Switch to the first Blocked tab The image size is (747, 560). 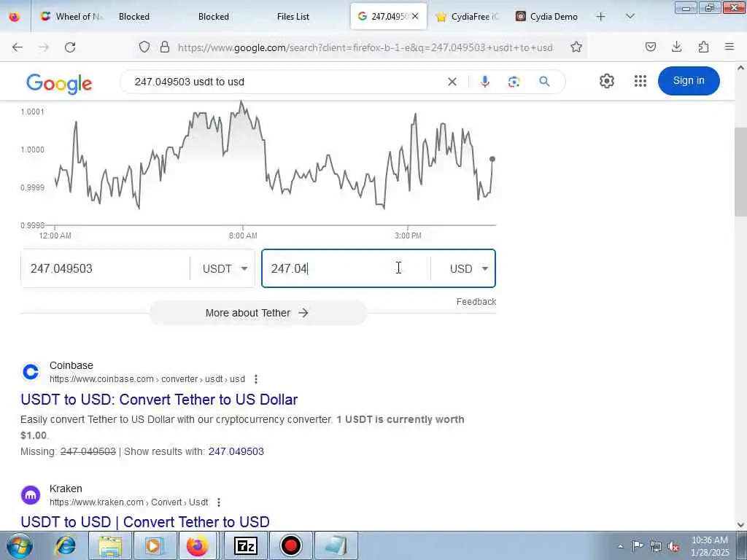click(134, 16)
